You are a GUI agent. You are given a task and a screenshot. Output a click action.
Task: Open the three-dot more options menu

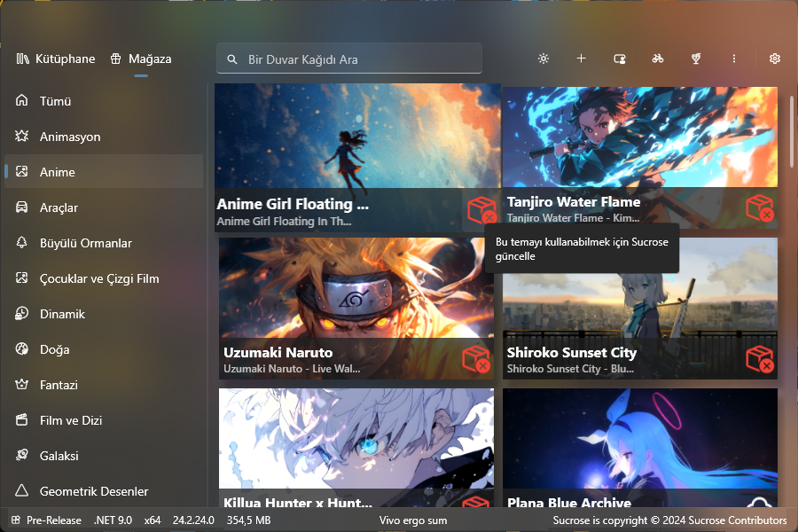pyautogui.click(x=734, y=59)
